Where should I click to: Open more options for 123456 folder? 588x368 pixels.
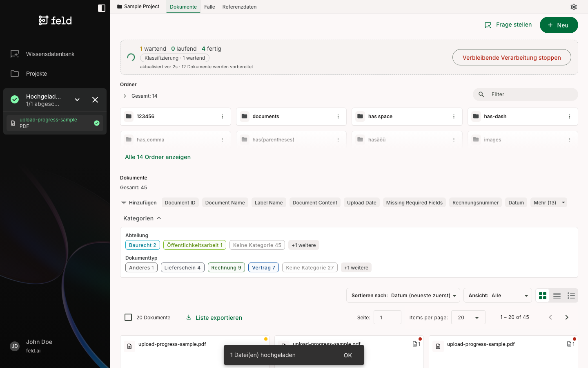pyautogui.click(x=222, y=117)
